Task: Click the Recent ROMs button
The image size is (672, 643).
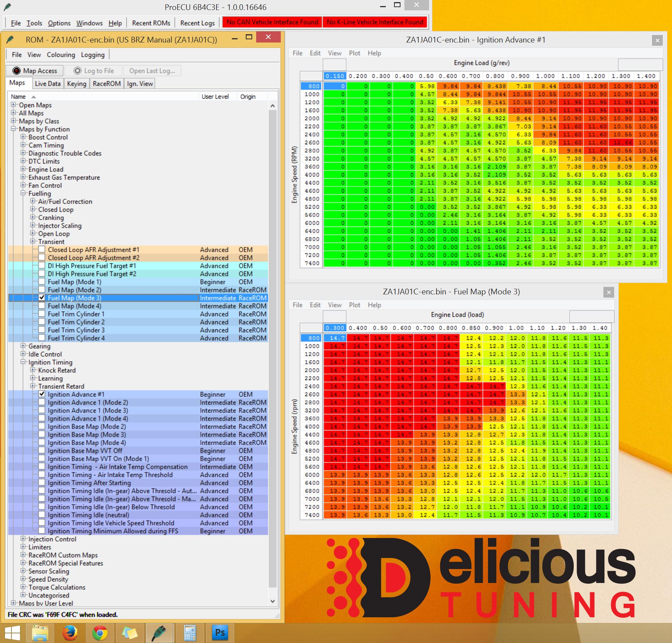Action: [151, 23]
